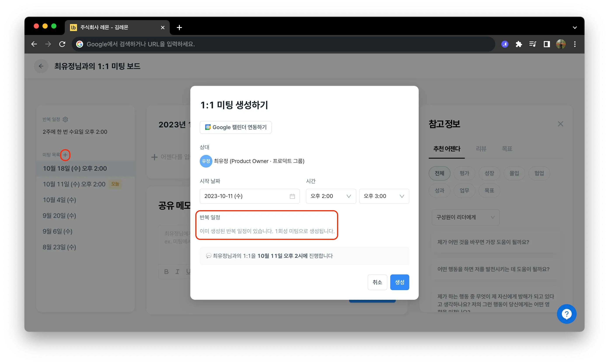Close the 참고정보 panel

pyautogui.click(x=560, y=124)
